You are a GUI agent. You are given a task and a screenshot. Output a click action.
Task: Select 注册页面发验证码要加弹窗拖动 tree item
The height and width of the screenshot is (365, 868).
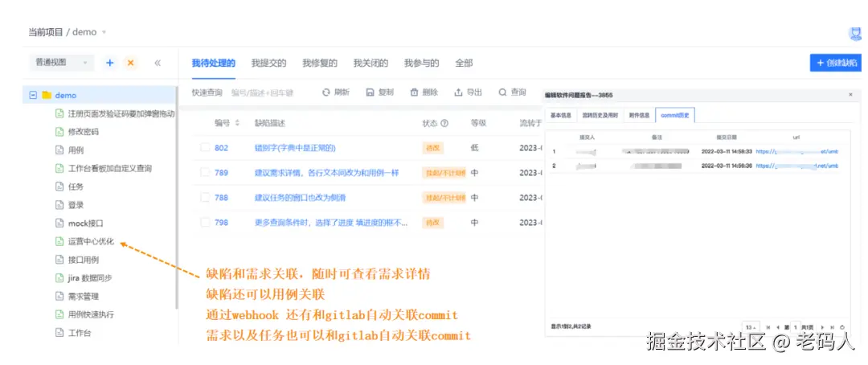coord(121,114)
